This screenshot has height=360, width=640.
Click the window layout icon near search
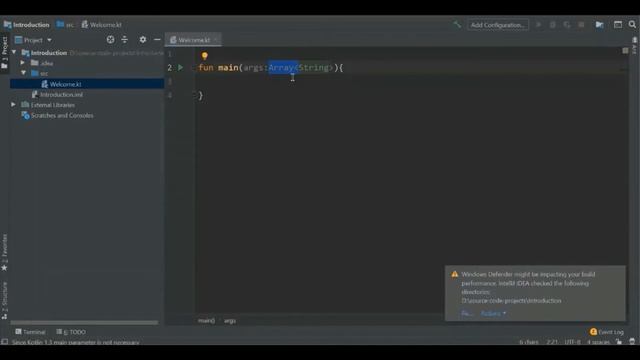coord(618,25)
